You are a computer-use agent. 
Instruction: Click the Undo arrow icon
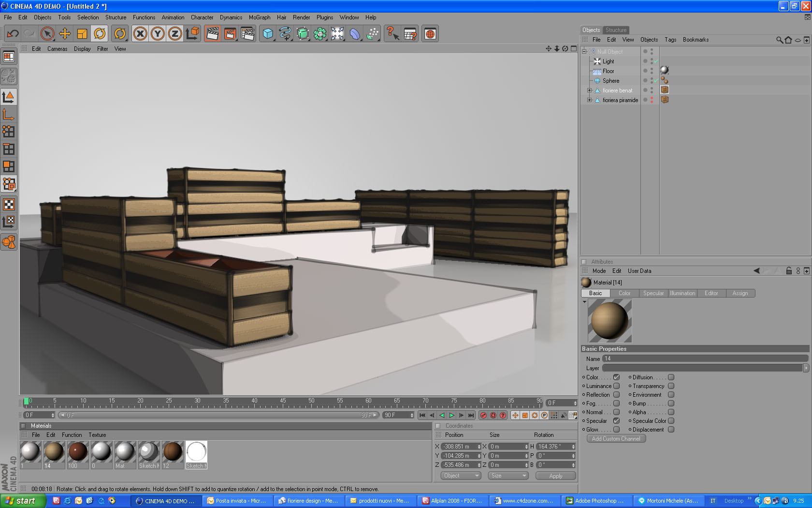point(13,33)
